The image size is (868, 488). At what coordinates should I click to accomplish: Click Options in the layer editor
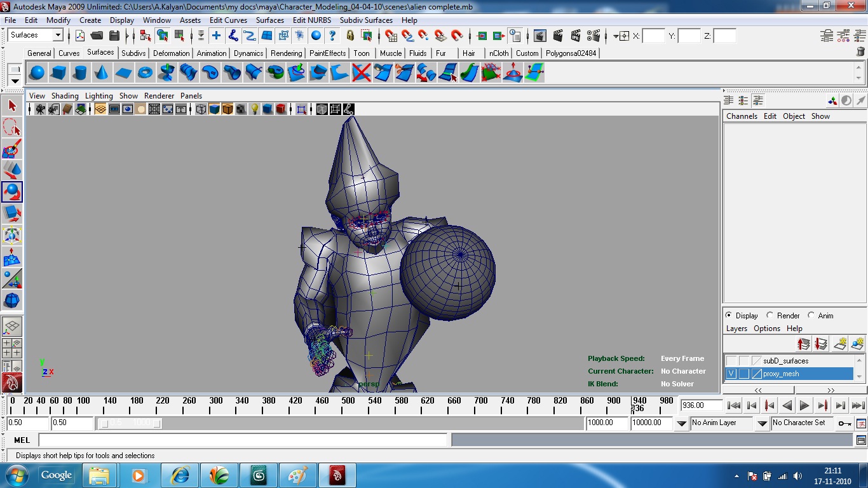coord(766,329)
